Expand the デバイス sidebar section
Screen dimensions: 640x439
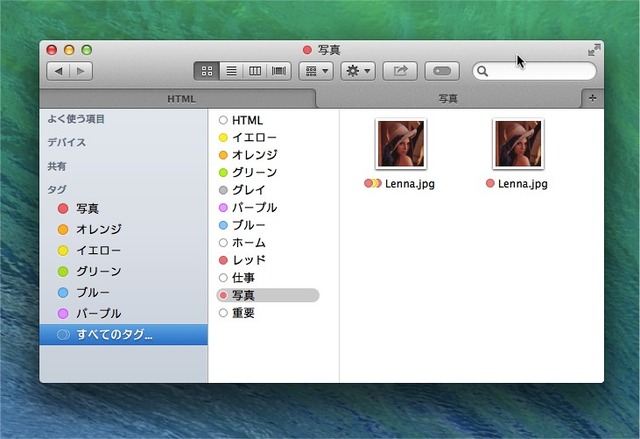pyautogui.click(x=67, y=142)
